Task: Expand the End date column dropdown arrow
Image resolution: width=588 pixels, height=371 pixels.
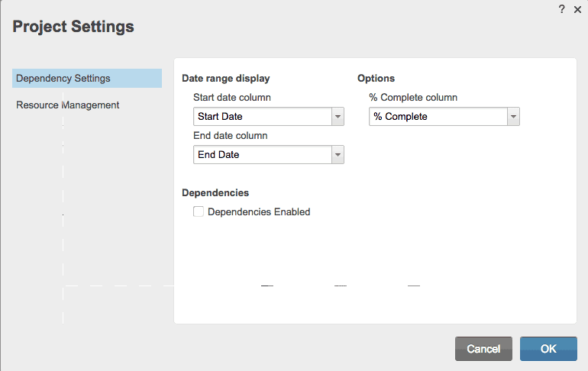Action: coord(338,155)
